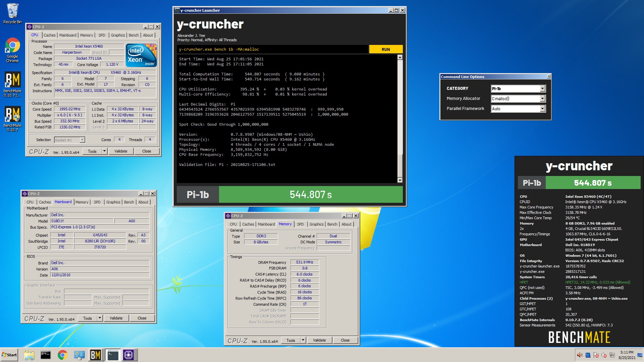Switch to y-cruncher launcher taskbar item
The width and height of the screenshot is (644, 362).
113,355
